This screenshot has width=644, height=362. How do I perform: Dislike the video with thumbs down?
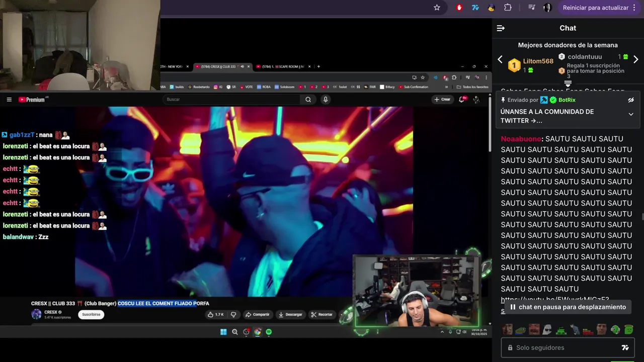pyautogui.click(x=233, y=315)
